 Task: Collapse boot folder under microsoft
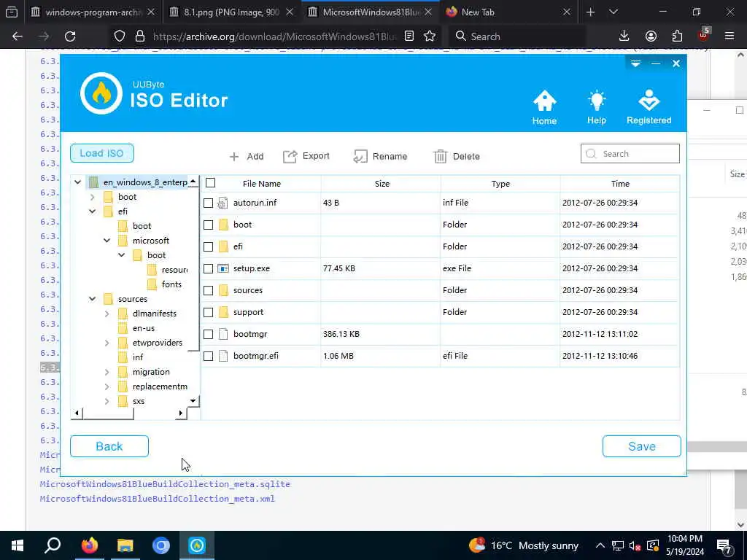point(122,255)
